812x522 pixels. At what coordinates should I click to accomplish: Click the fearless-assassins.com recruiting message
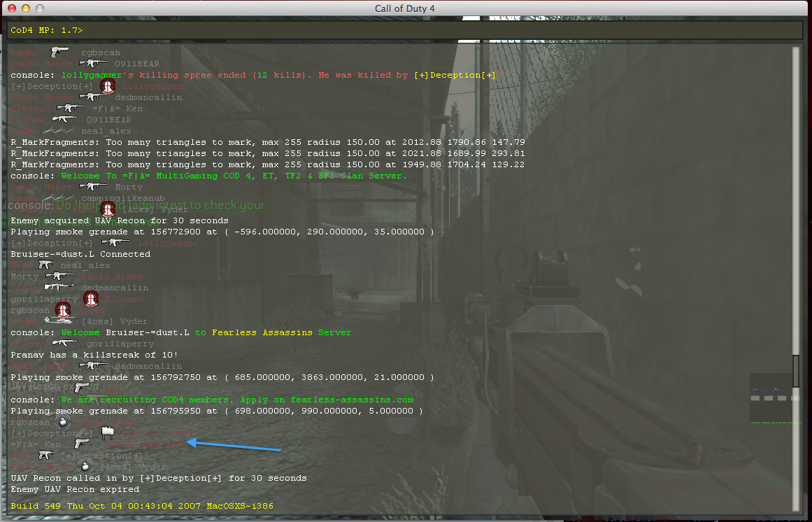(x=213, y=400)
